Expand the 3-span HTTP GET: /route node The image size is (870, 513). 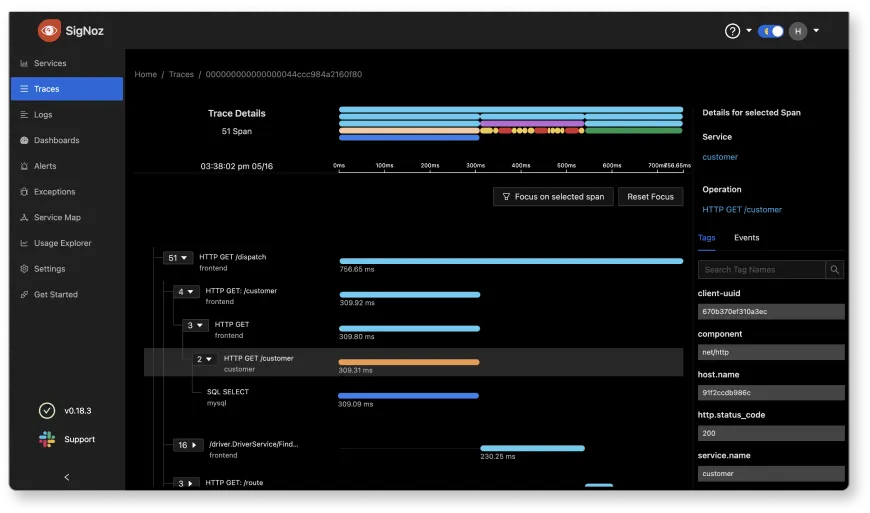(x=186, y=484)
